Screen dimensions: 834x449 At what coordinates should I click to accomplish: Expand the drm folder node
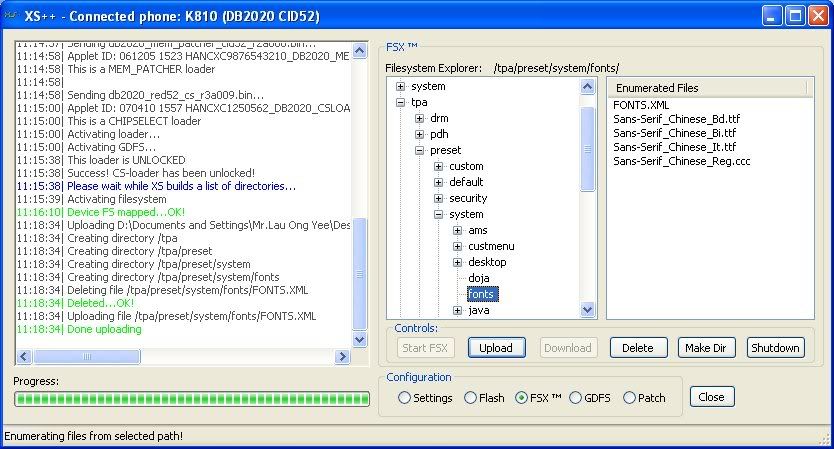(420, 119)
